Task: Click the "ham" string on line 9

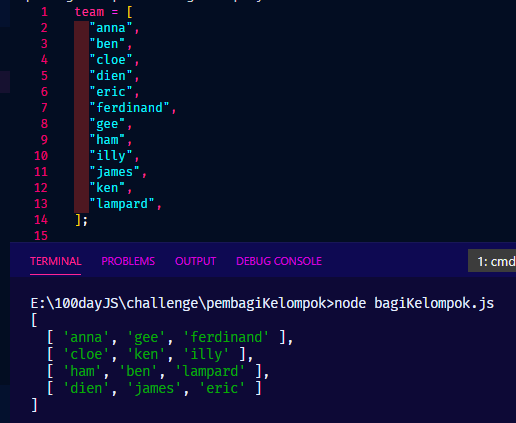Action: (107, 140)
